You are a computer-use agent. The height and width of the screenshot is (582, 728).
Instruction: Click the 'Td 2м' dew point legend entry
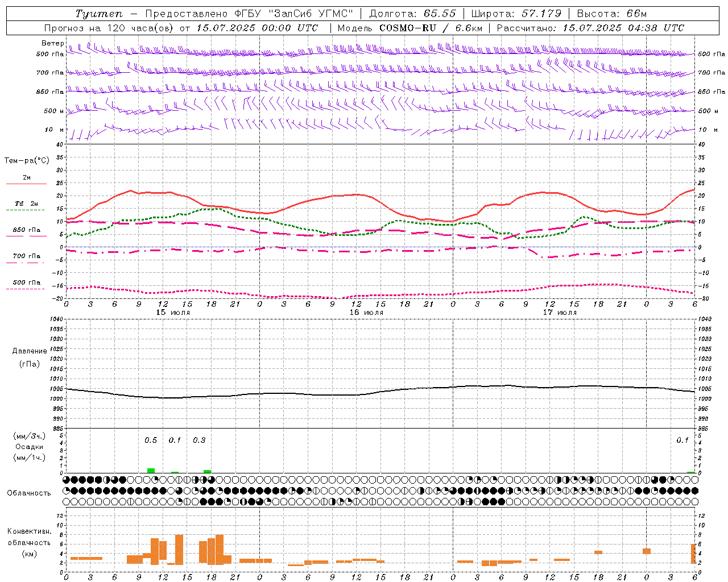tap(27, 203)
